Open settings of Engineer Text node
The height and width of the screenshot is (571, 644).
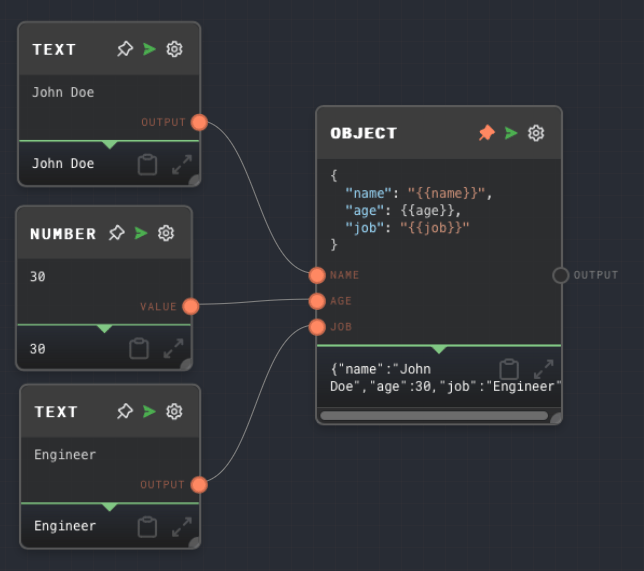click(174, 411)
